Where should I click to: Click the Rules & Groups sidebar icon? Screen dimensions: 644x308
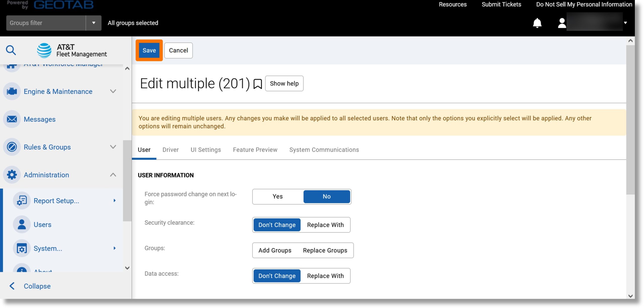12,147
